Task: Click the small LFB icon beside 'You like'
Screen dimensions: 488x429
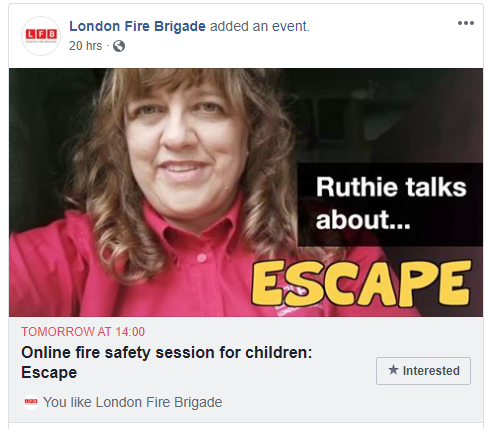Action: (31, 402)
